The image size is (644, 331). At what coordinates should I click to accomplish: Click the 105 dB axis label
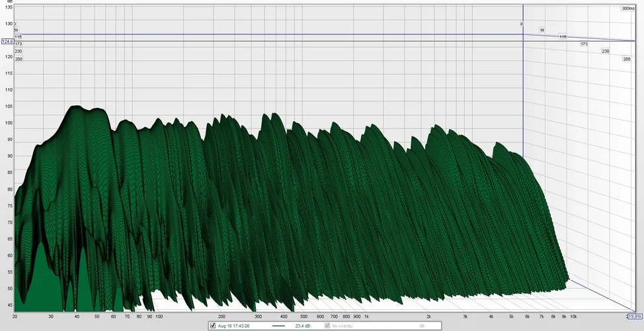[x=9, y=107]
